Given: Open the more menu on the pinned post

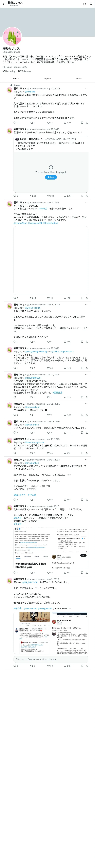Looking at the screenshot, I should pyautogui.click(x=86, y=88).
